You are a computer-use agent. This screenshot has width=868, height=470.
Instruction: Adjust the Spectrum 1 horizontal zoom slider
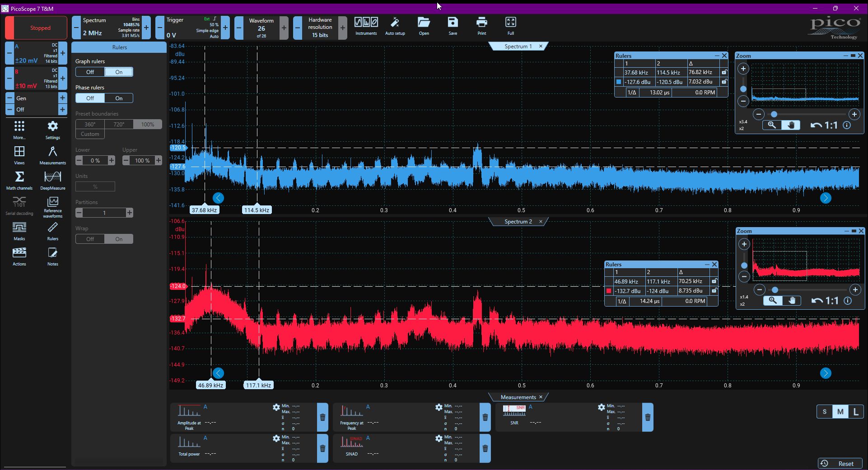774,114
